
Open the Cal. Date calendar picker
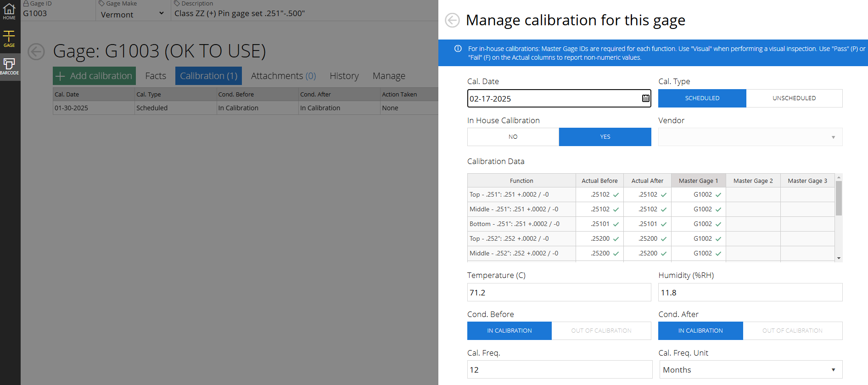click(645, 98)
